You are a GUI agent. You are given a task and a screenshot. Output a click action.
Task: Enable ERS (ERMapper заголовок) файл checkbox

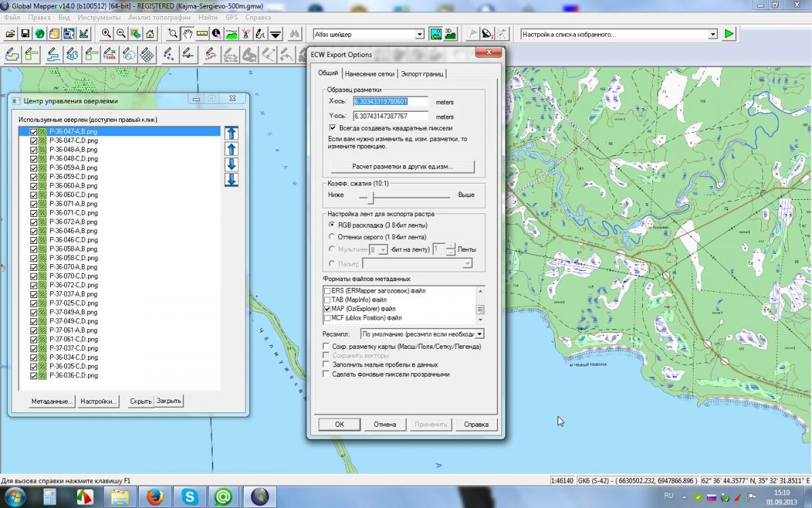pos(328,291)
